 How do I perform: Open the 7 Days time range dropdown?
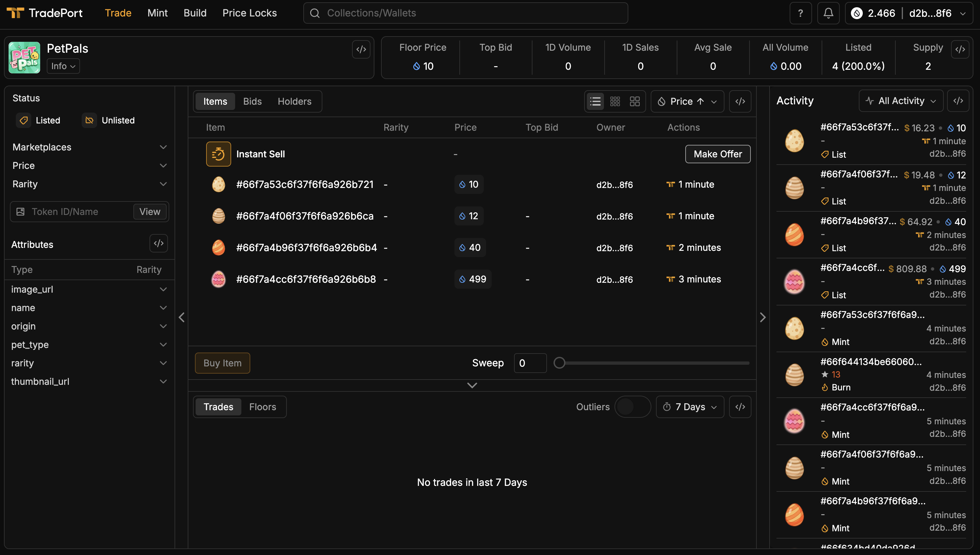(x=690, y=407)
